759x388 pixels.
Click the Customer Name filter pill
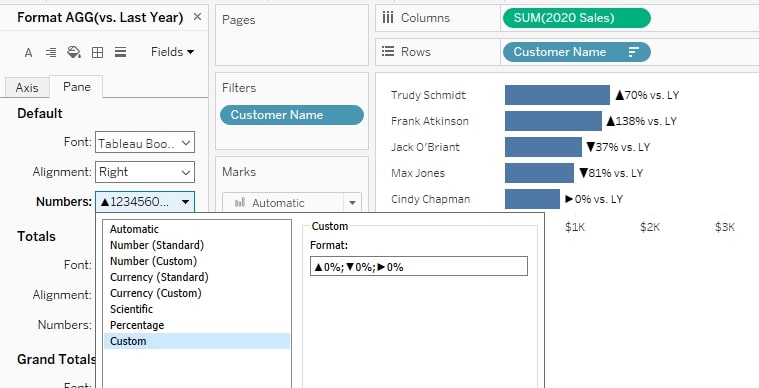[291, 115]
